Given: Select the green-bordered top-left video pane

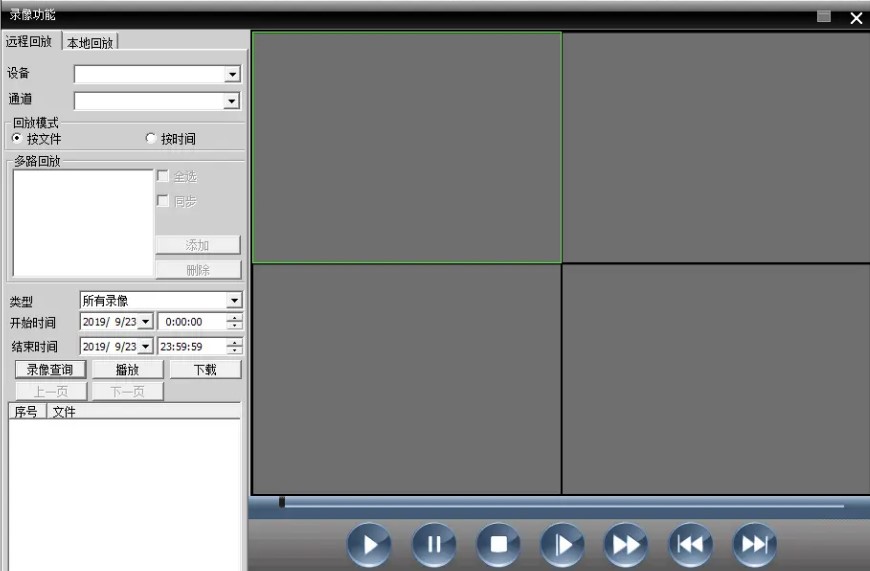Looking at the screenshot, I should (x=407, y=147).
